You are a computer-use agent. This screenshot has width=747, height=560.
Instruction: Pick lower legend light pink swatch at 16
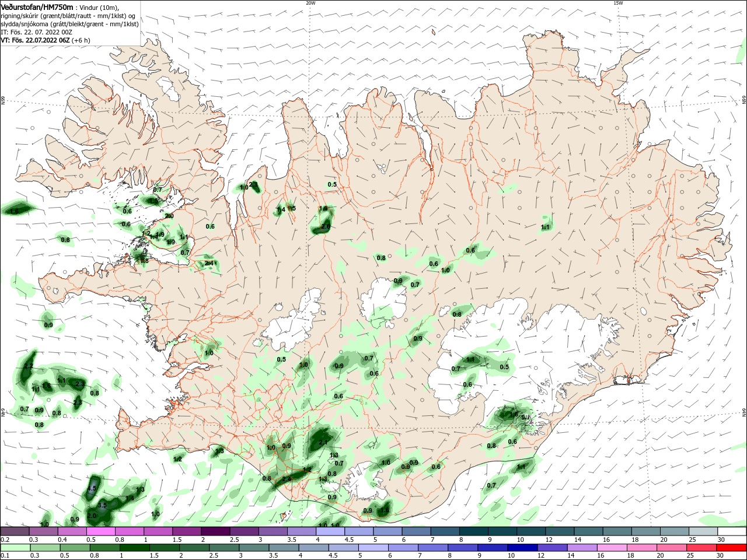[x=611, y=548]
